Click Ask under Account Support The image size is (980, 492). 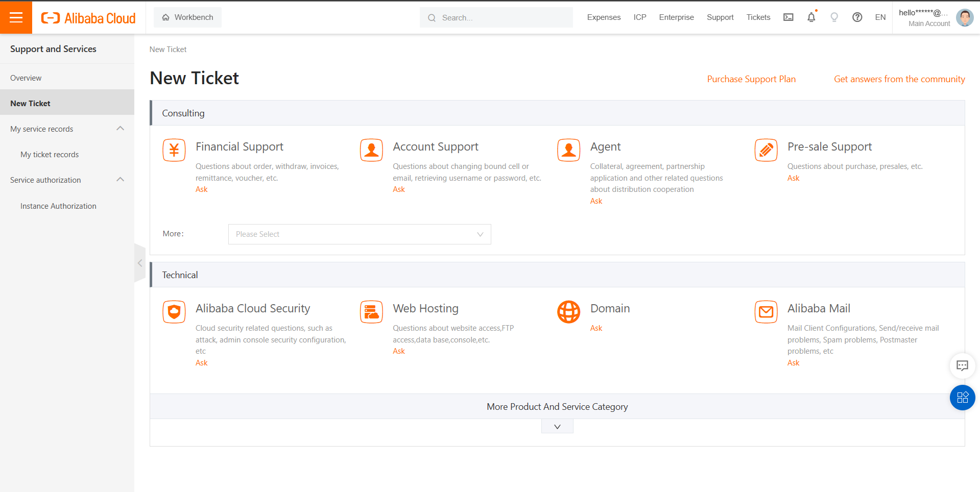point(398,189)
